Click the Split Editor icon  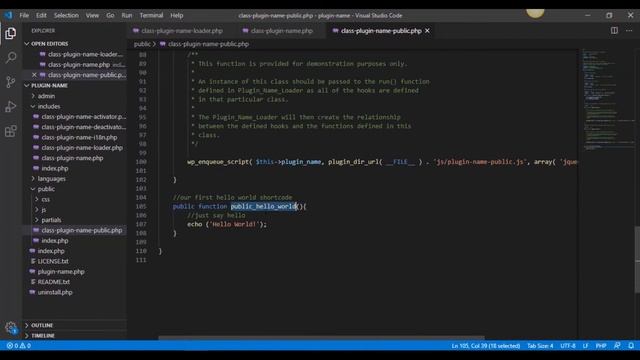click(614, 31)
